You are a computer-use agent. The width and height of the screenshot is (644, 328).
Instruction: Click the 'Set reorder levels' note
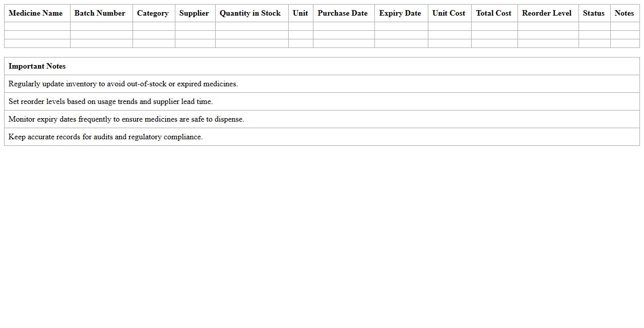[111, 101]
